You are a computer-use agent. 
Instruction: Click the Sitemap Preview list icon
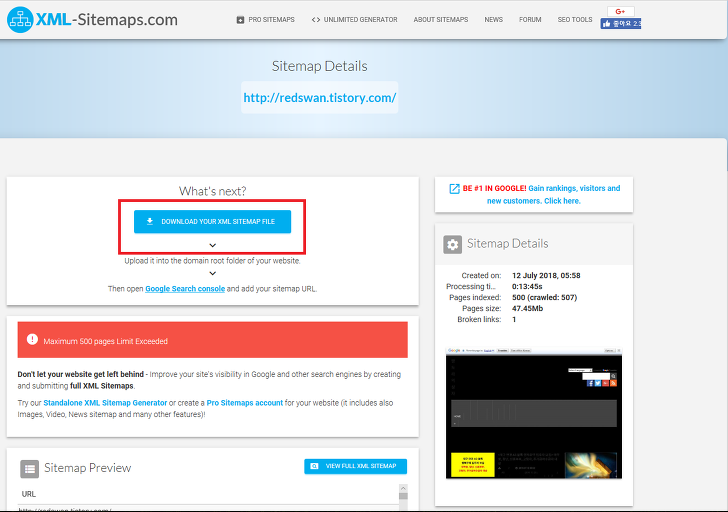coord(29,468)
